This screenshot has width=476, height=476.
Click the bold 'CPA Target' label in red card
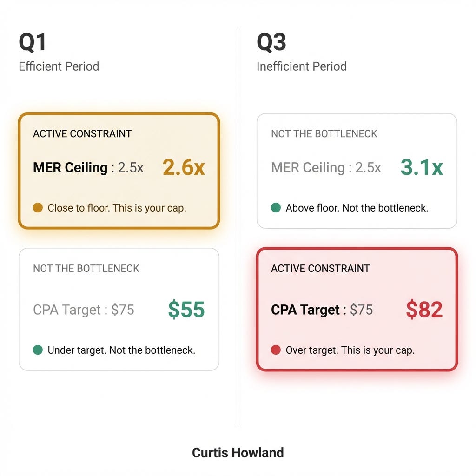tap(305, 310)
